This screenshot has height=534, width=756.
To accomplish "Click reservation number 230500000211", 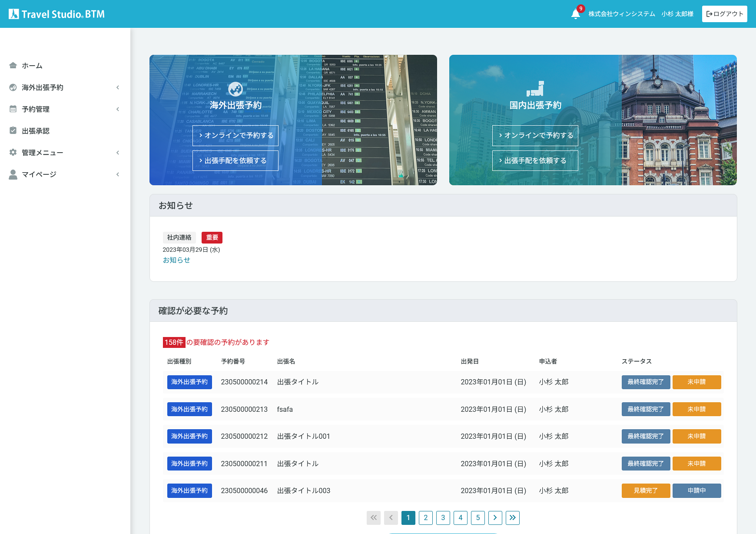I will (x=244, y=464).
